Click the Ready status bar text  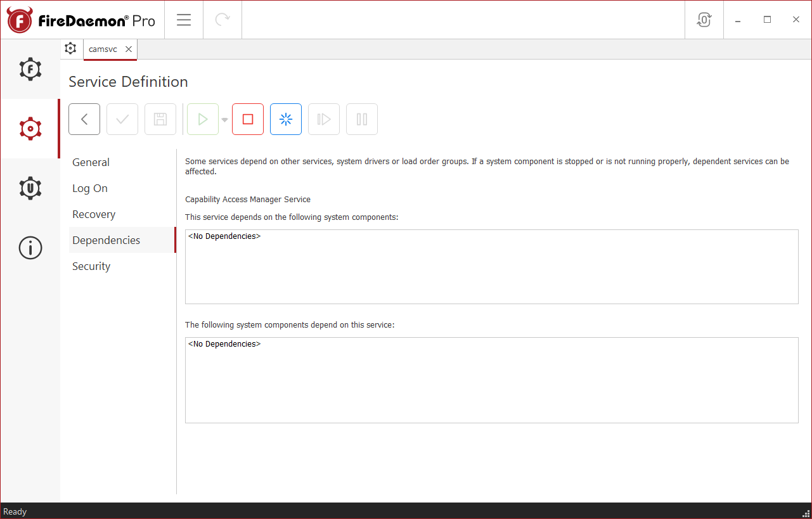(x=15, y=511)
